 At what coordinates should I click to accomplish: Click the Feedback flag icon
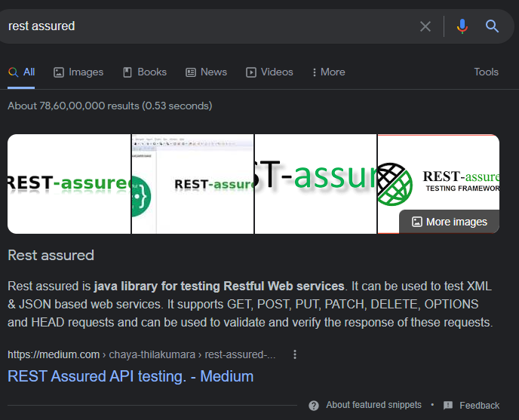click(448, 405)
